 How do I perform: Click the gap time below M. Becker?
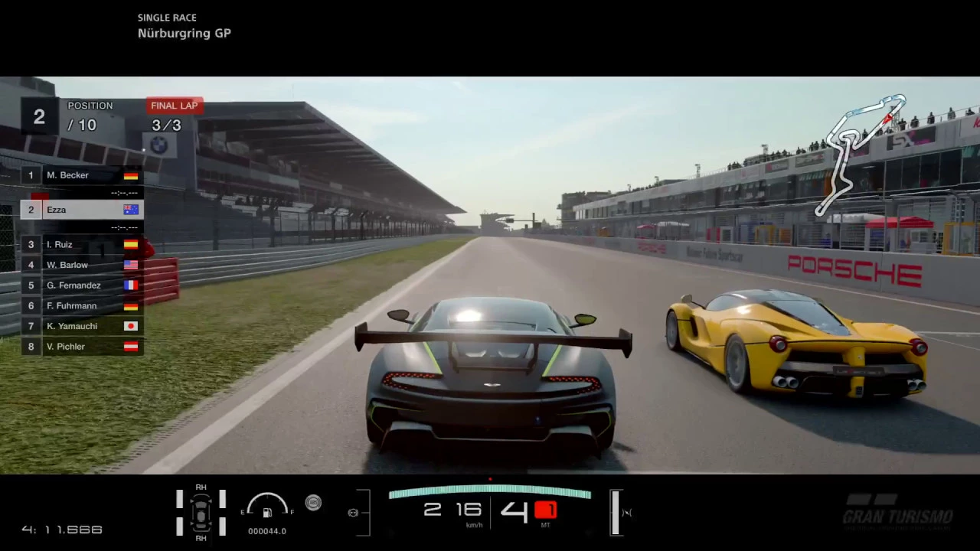pos(124,193)
